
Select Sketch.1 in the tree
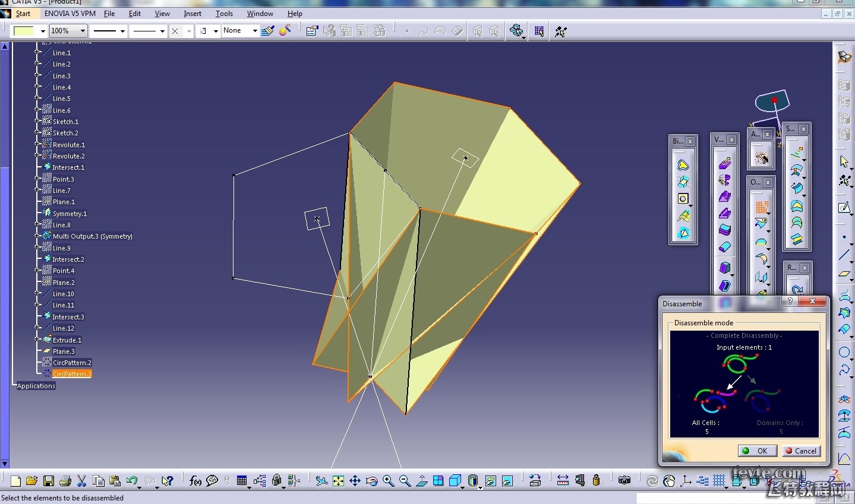click(x=65, y=122)
